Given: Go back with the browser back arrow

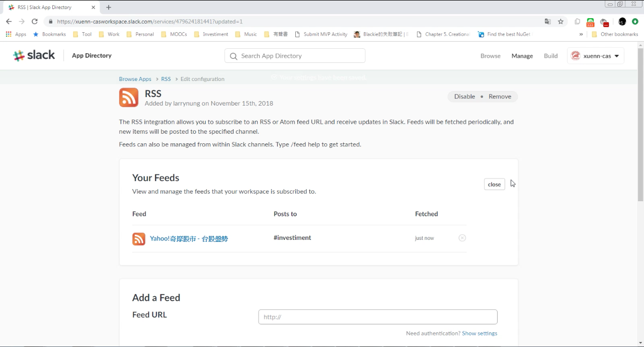Looking at the screenshot, I should click(x=9, y=22).
